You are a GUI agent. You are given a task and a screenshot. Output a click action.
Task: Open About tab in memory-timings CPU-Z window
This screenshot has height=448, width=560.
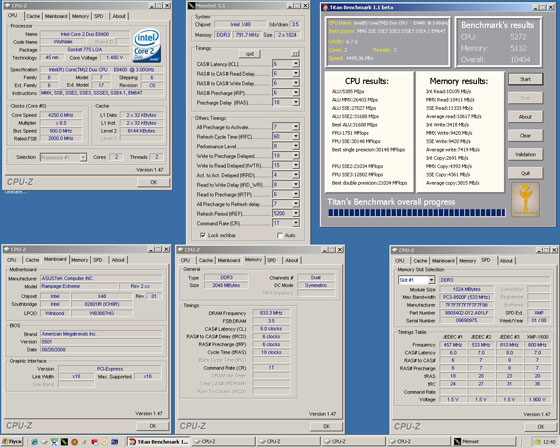click(292, 260)
